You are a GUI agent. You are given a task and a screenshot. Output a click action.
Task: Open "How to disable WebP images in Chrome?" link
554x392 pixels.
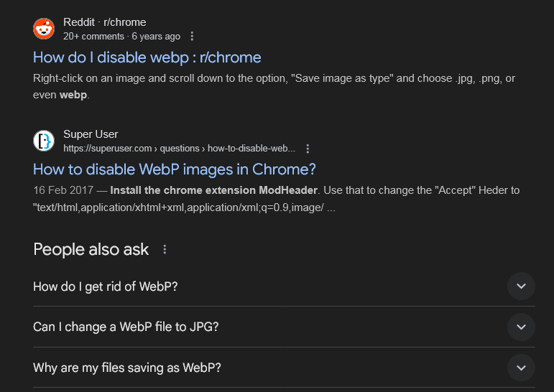[175, 169]
